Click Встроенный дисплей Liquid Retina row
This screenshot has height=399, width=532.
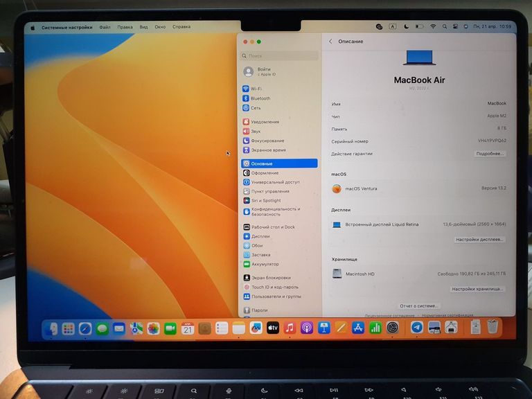(x=418, y=224)
